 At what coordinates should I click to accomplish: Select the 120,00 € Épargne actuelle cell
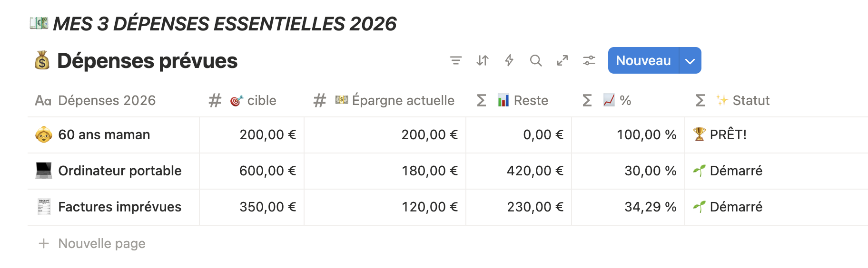(x=385, y=207)
